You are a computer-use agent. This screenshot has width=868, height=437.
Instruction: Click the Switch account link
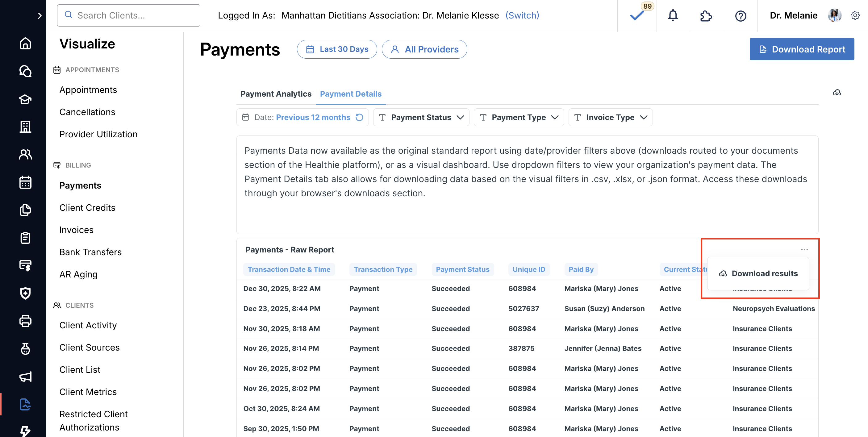(x=522, y=15)
